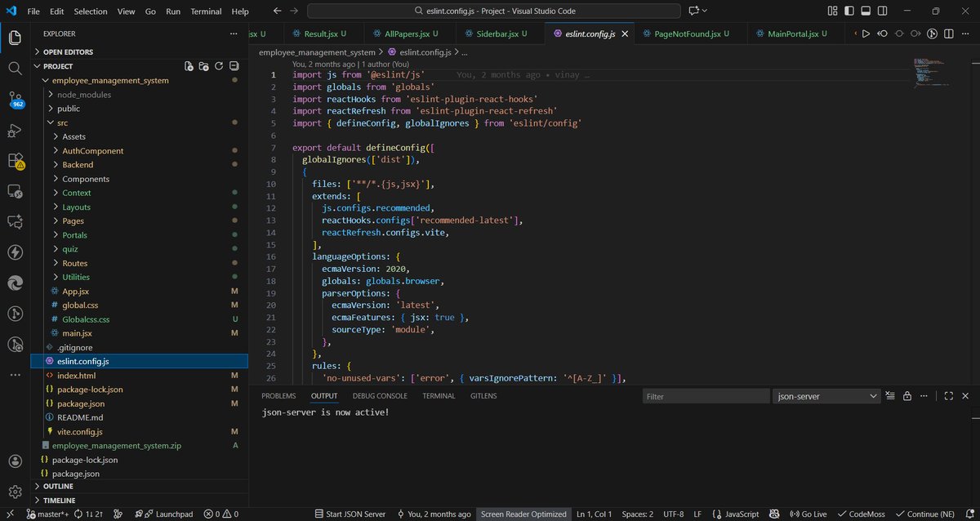
Task: Open the Refresh Explorer icon
Action: pos(219,66)
